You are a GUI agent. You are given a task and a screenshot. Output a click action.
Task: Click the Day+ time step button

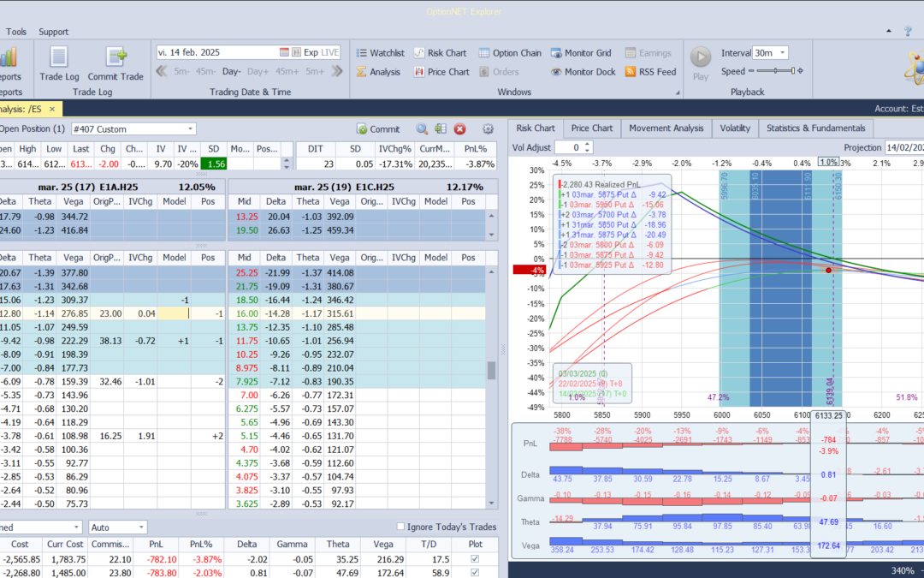(258, 71)
